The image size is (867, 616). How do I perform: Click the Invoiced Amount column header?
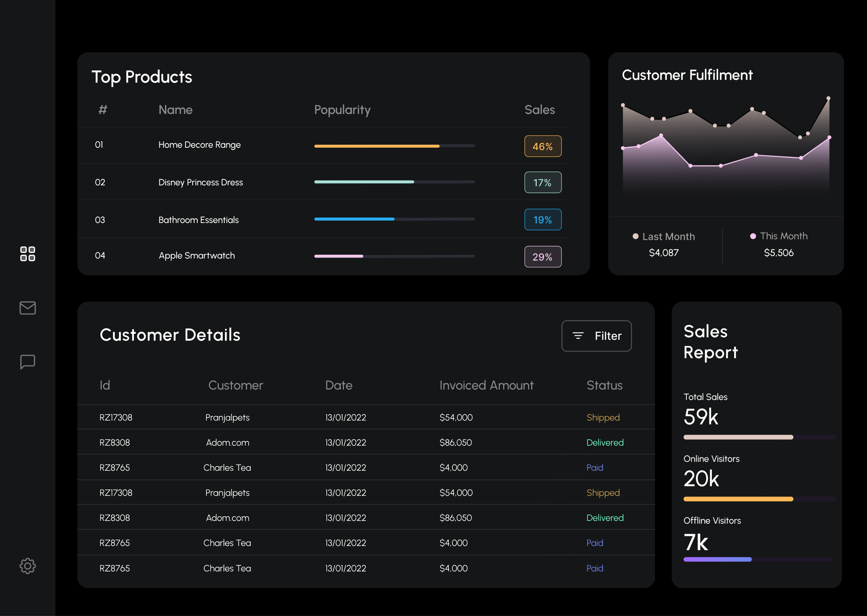click(486, 385)
